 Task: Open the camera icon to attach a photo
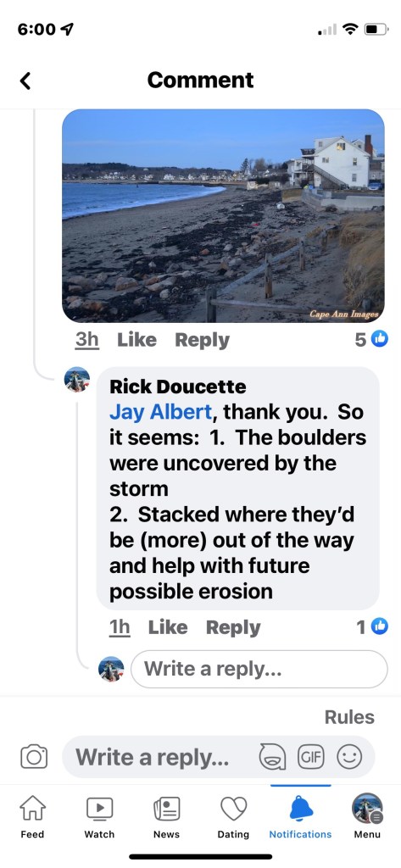pos(34,757)
